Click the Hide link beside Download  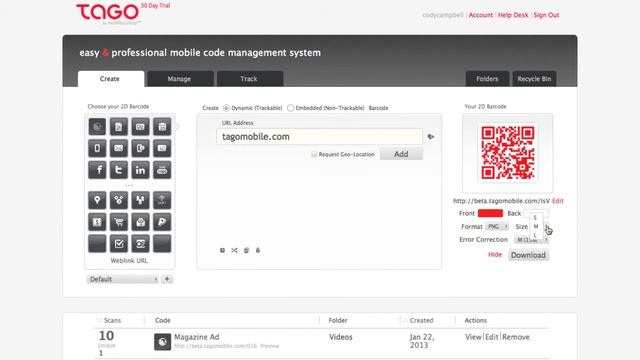click(x=495, y=255)
